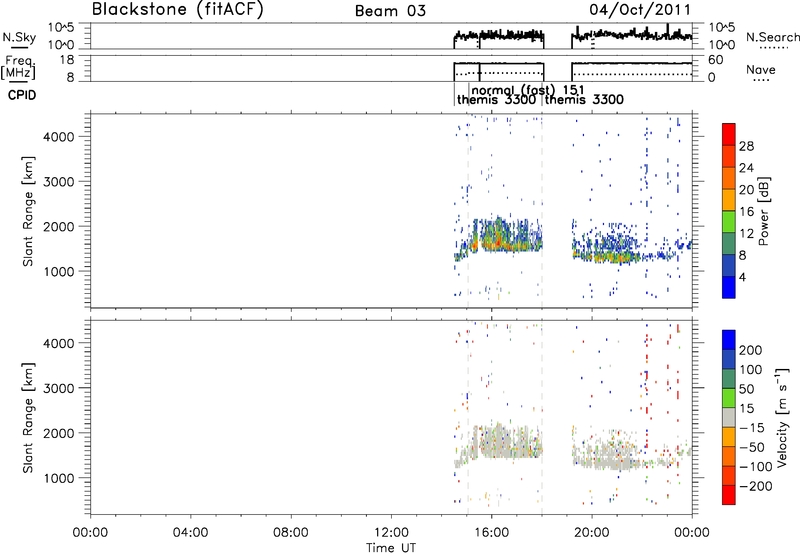Viewport: 800px width, 554px height.
Task: Click the "normal (fast) 151" CPID text
Action: pos(528,90)
